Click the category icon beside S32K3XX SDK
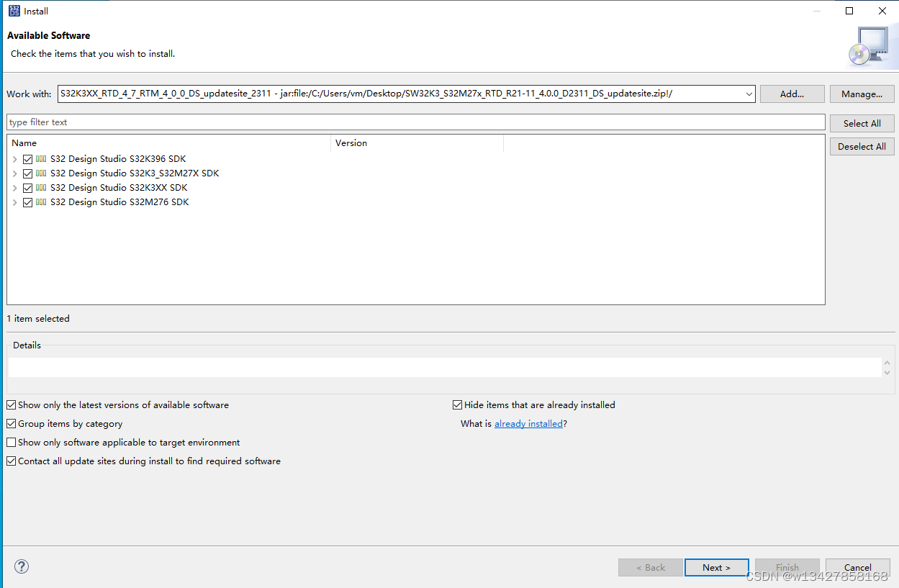The height and width of the screenshot is (588, 899). (41, 188)
